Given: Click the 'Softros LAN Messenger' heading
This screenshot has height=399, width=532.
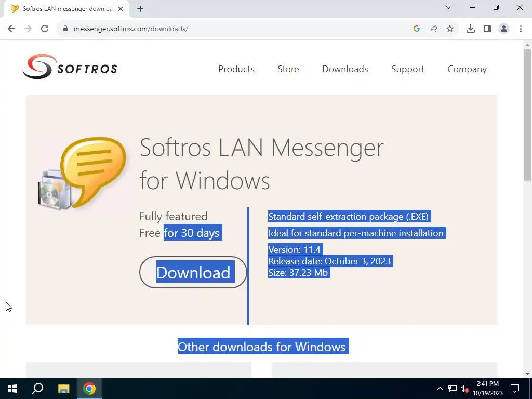Looking at the screenshot, I should point(262,147).
